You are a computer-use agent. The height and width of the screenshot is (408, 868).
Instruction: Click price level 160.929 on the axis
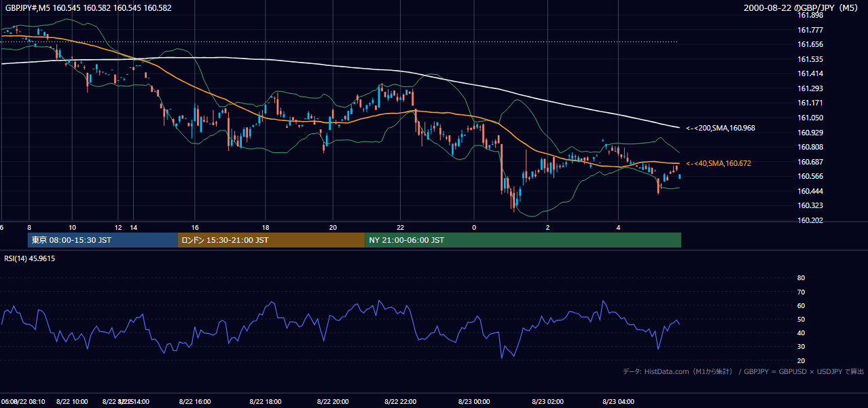point(810,133)
